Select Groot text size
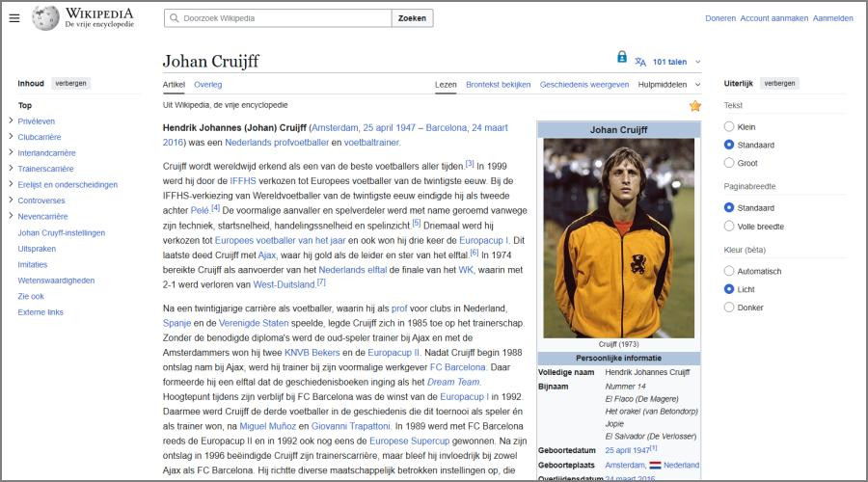 pos(729,163)
